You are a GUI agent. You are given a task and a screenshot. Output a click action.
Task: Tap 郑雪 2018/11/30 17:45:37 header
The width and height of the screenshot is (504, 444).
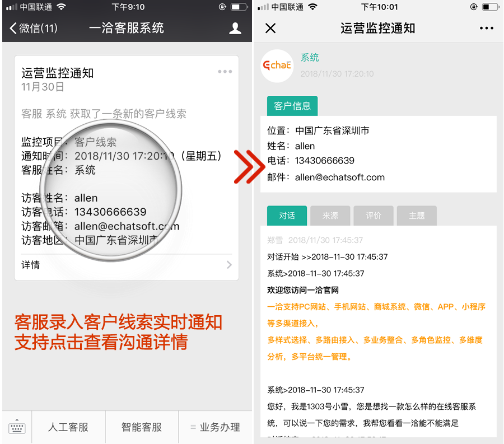(x=315, y=240)
